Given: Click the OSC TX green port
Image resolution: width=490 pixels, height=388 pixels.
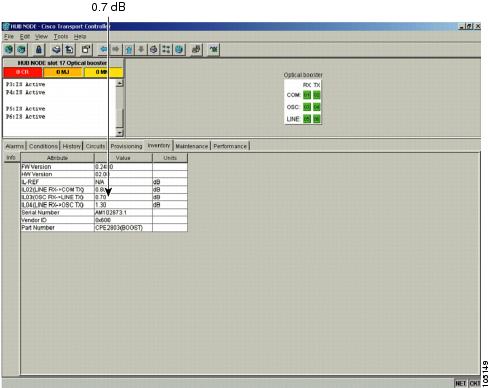Looking at the screenshot, I should click(316, 107).
